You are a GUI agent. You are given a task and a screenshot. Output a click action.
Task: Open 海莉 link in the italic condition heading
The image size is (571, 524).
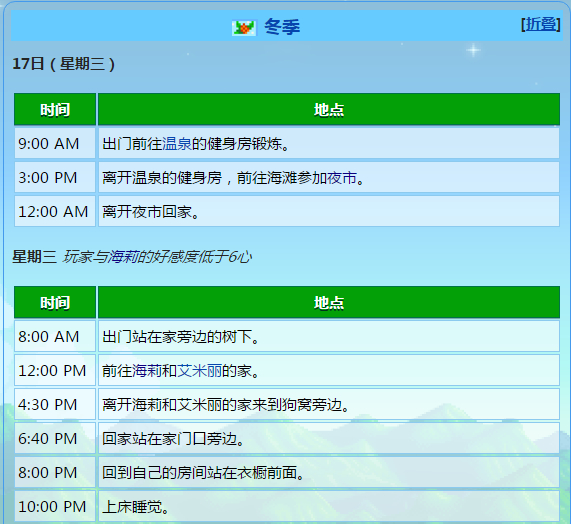pyautogui.click(x=122, y=257)
